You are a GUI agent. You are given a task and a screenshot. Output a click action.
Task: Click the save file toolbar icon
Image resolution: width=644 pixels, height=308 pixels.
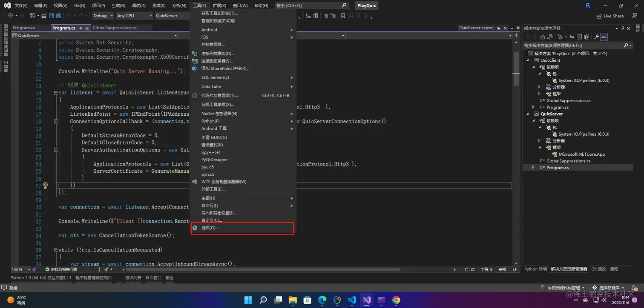tap(52, 16)
